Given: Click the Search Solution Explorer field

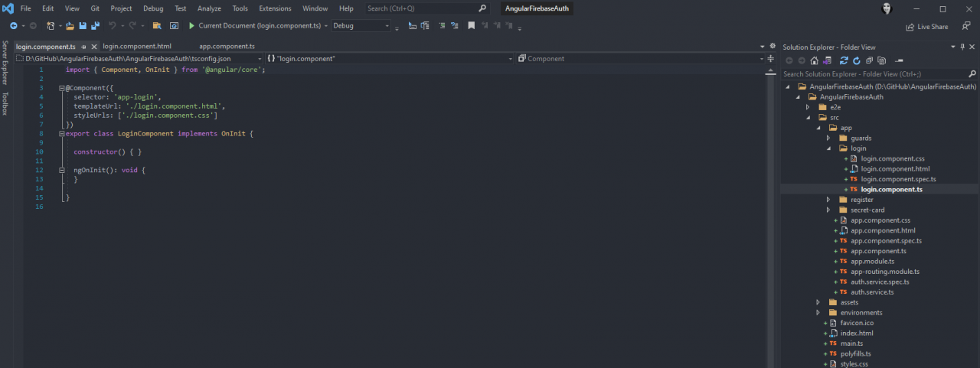Looking at the screenshot, I should (873, 74).
